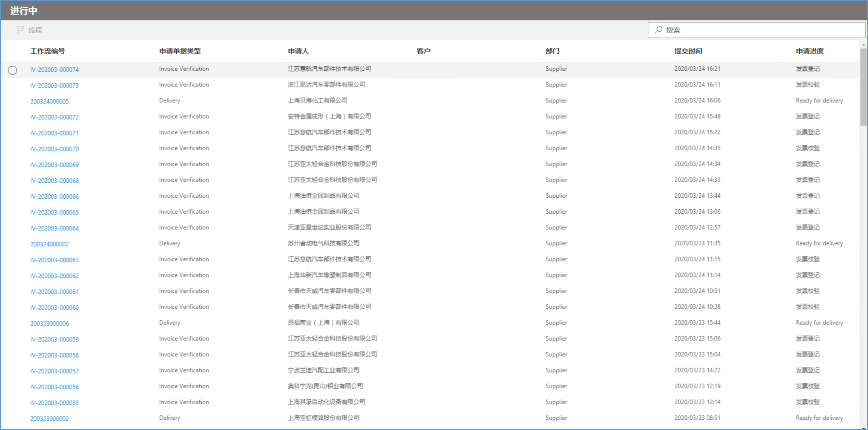Screen dimensions: 868x430
Task: Open workflow IV-202003-000065
Action: coord(55,212)
